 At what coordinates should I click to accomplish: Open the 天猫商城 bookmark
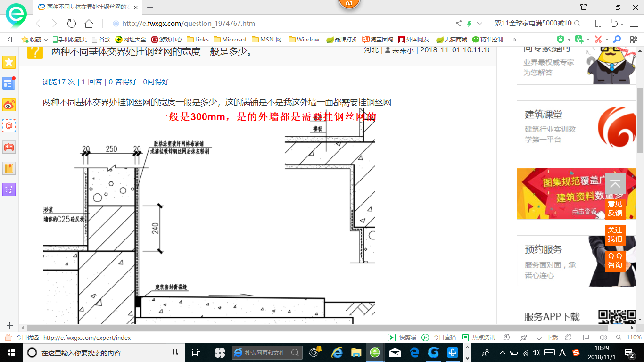[452, 40]
